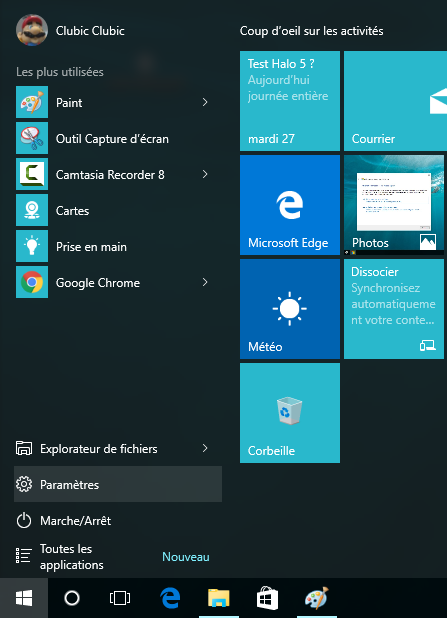This screenshot has width=447, height=618.
Task: Open Edge from the taskbar
Action: coord(170,598)
